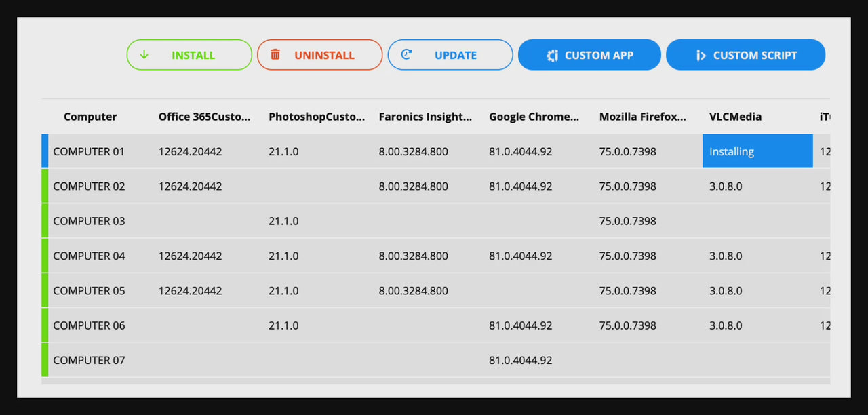Select the COMPUTER 02 row name
The width and height of the screenshot is (868, 415).
[89, 186]
